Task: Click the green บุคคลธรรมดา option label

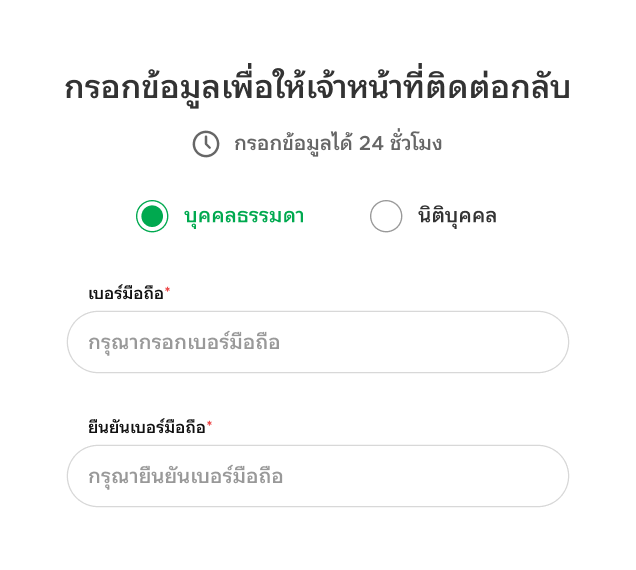Action: (x=244, y=216)
